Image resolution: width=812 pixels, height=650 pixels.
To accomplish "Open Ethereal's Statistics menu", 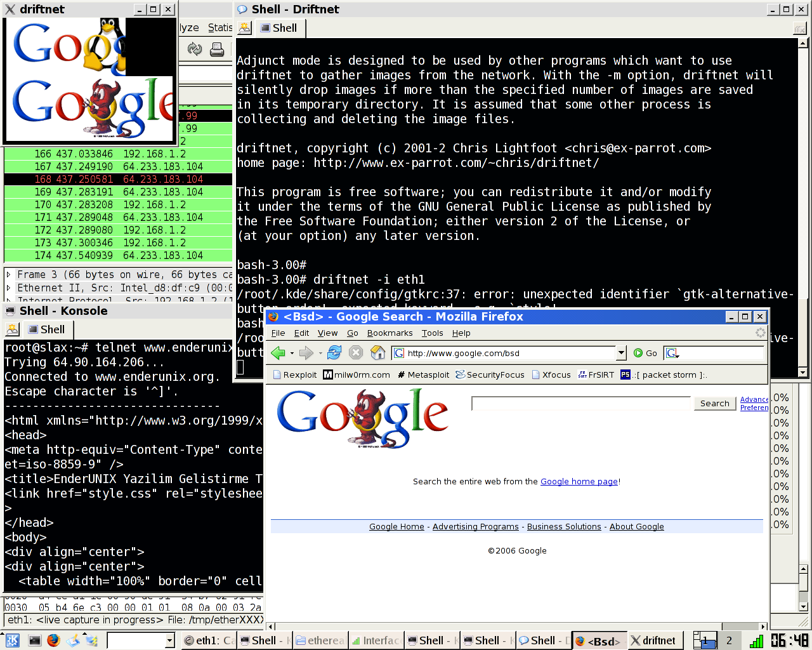I will coord(220,28).
